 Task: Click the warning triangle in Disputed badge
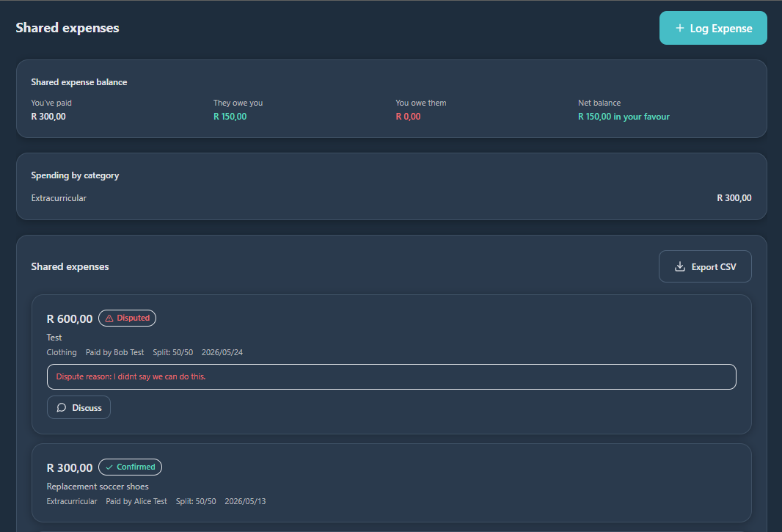109,318
